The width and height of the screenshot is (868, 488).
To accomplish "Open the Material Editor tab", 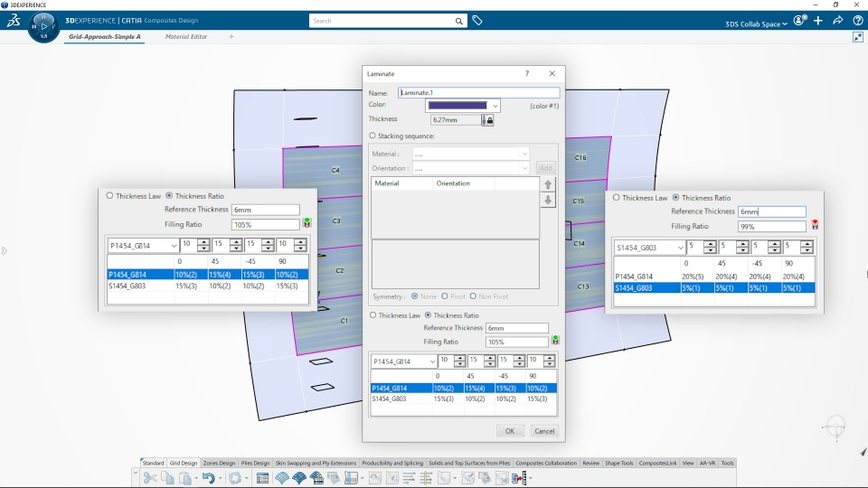I will [x=186, y=36].
